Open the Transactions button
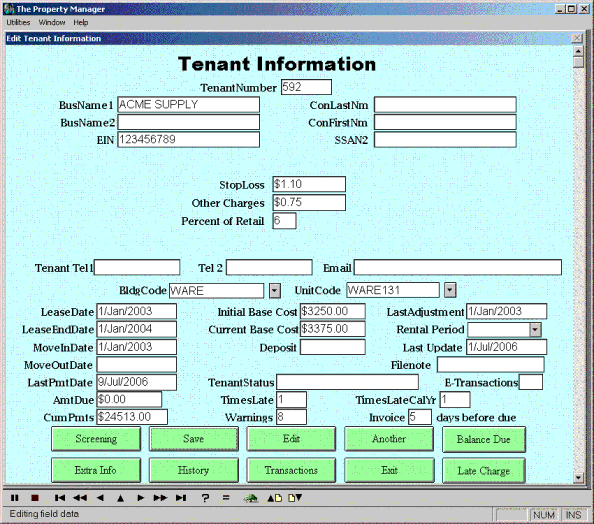Image resolution: width=594 pixels, height=524 pixels. tap(291, 470)
